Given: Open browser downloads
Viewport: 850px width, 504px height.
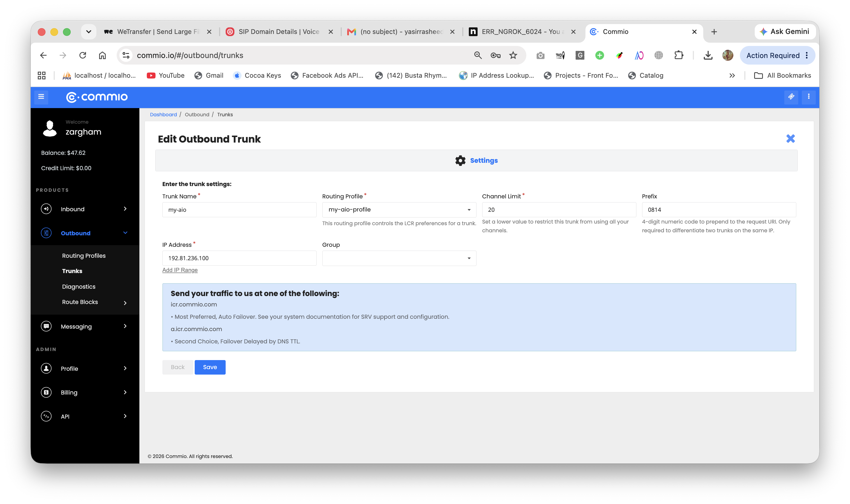Looking at the screenshot, I should 708,55.
